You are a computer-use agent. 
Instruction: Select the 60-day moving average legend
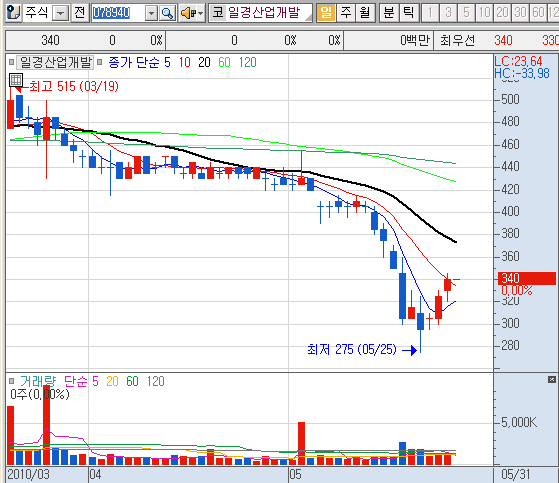[x=224, y=62]
